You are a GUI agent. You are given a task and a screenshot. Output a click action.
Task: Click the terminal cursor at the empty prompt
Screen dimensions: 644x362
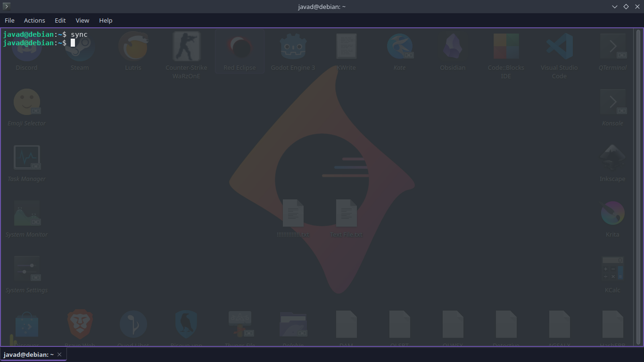point(73,43)
